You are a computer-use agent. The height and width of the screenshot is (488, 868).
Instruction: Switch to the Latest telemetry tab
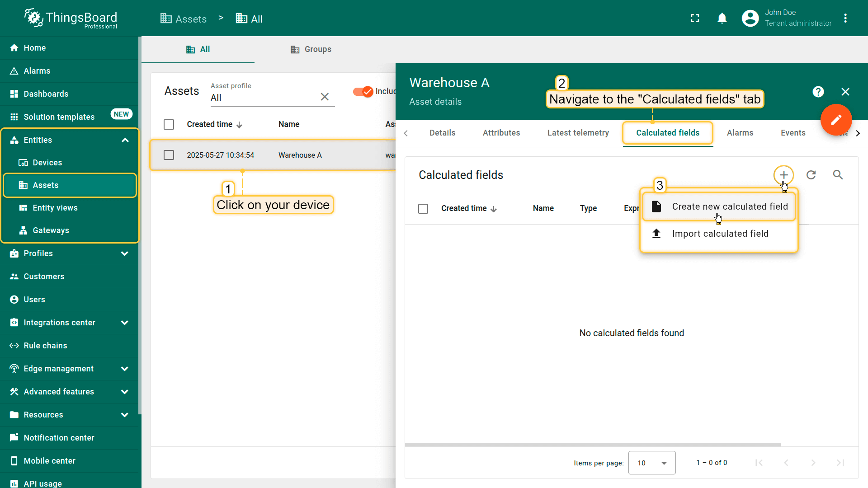(x=578, y=133)
